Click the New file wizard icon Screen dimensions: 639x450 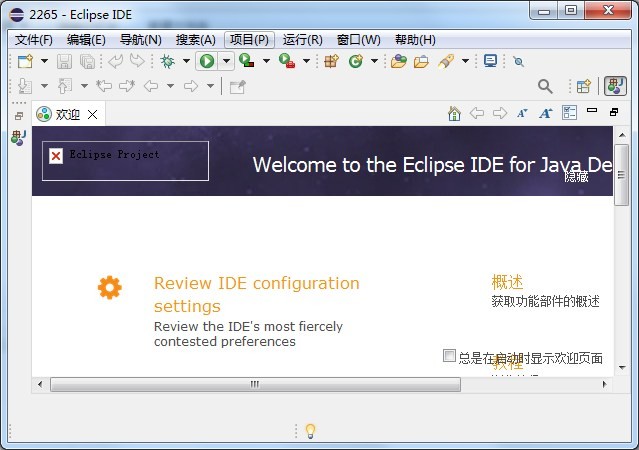25,62
